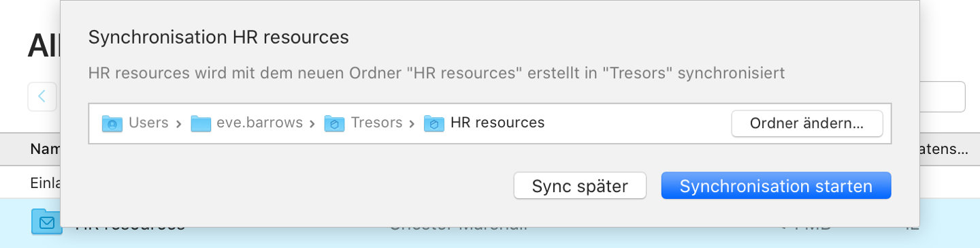Select the eve.barrows path segment label
The image size is (980, 248).
(260, 123)
